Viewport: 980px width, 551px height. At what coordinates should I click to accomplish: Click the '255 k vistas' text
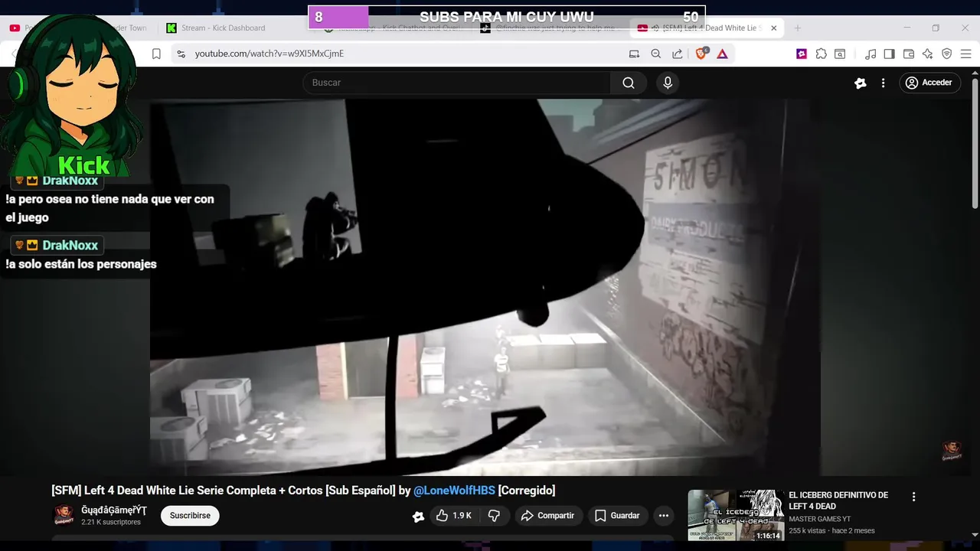point(806,531)
